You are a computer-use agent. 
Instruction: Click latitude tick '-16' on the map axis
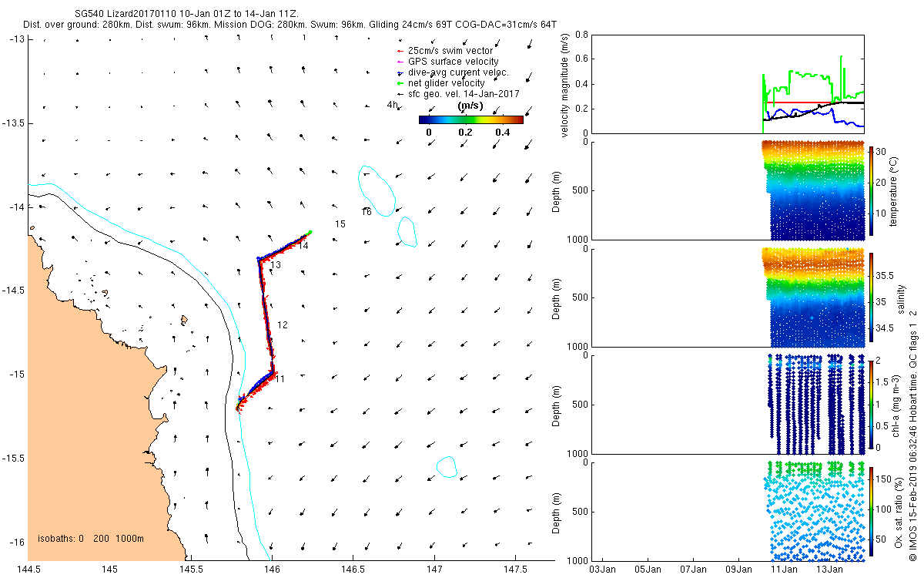(16, 542)
